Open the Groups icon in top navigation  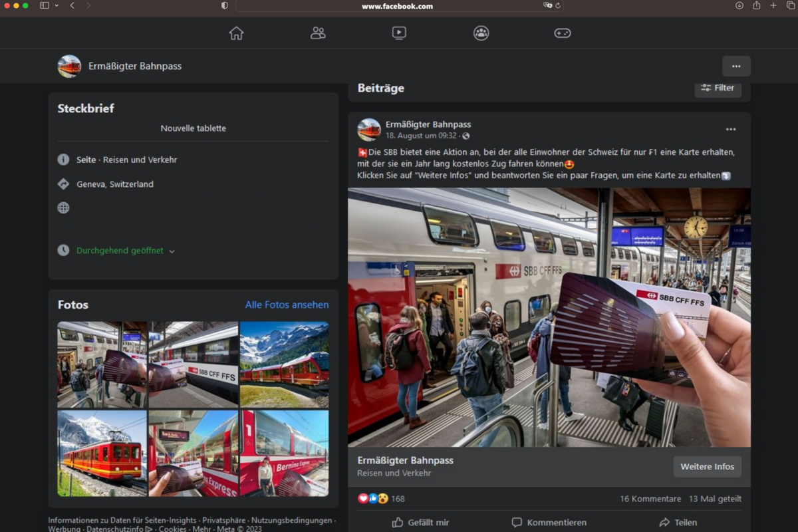(x=481, y=33)
